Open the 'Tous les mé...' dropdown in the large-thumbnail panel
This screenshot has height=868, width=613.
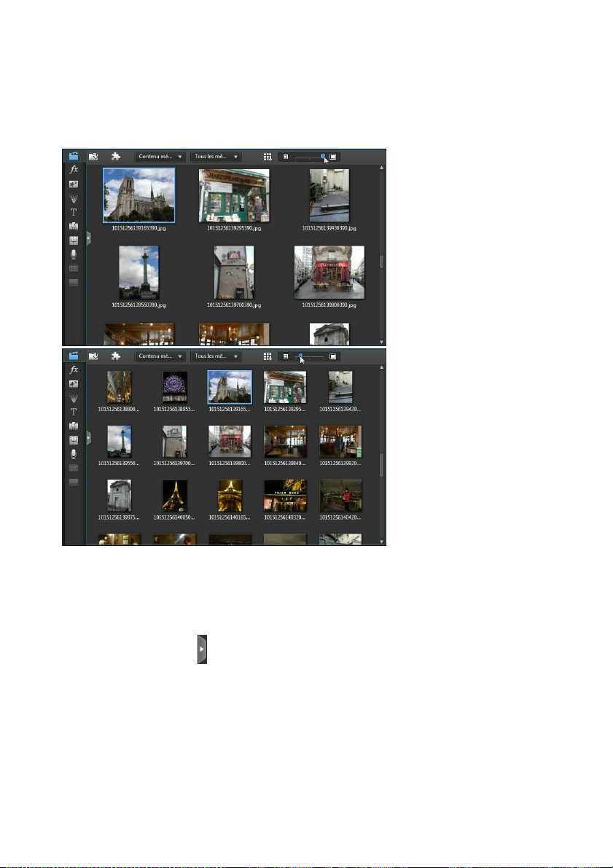pyautogui.click(x=216, y=157)
